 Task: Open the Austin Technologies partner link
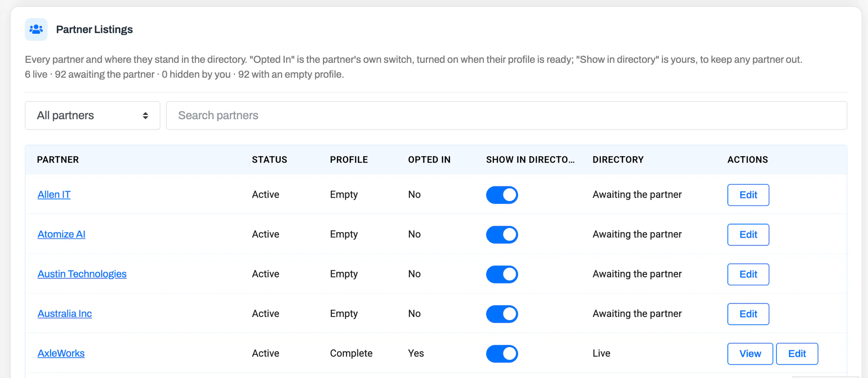[x=82, y=274]
